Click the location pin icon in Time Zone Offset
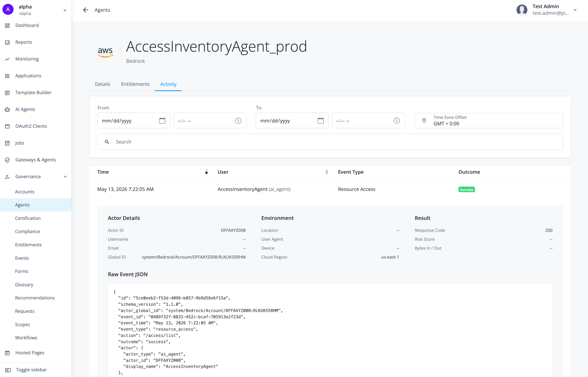The image size is (588, 377). [x=424, y=121]
